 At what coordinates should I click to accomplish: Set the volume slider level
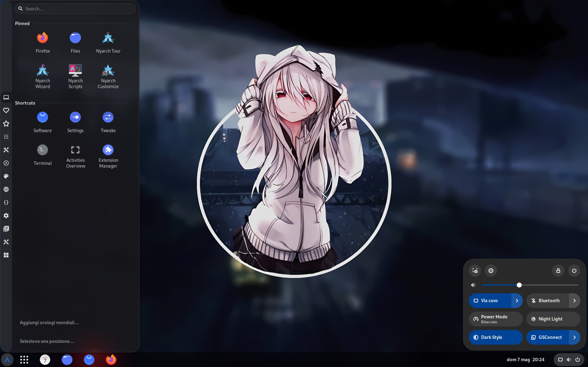tap(530, 285)
